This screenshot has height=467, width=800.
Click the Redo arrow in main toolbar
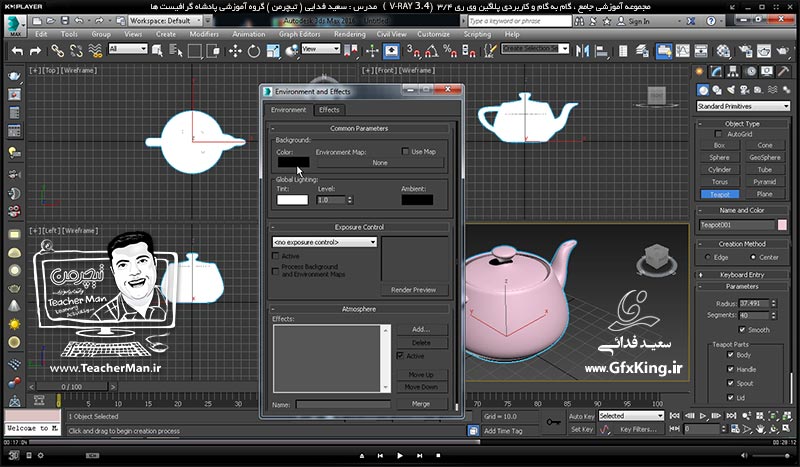[x=35, y=51]
